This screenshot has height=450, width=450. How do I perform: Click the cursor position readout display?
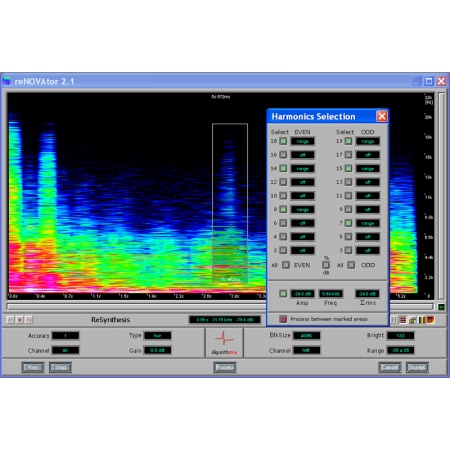(225, 320)
